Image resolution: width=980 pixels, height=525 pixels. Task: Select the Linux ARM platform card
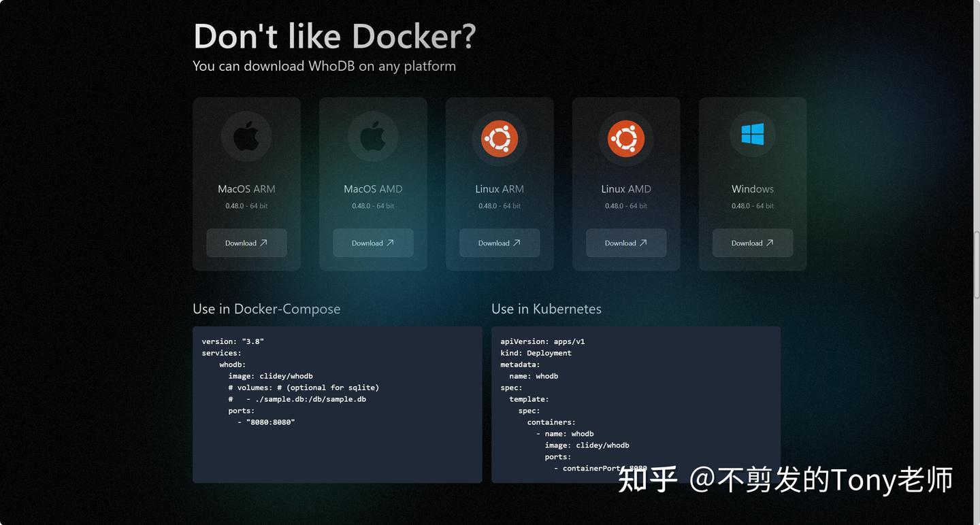(x=500, y=184)
